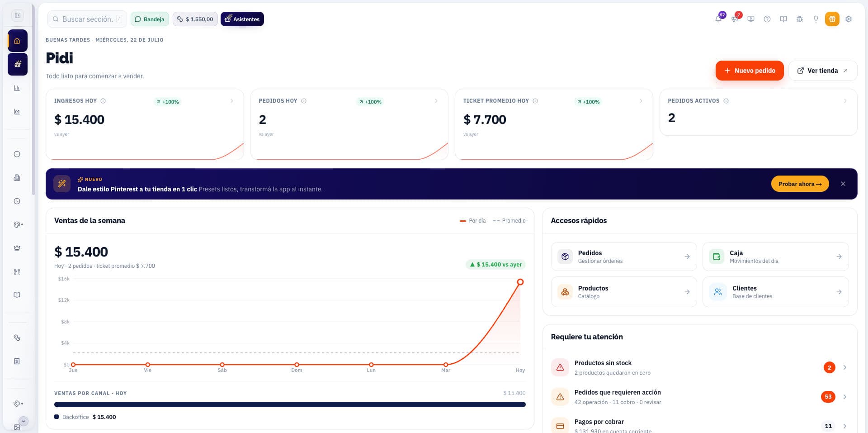
Task: Click the Mar data point on the chart
Action: click(446, 365)
